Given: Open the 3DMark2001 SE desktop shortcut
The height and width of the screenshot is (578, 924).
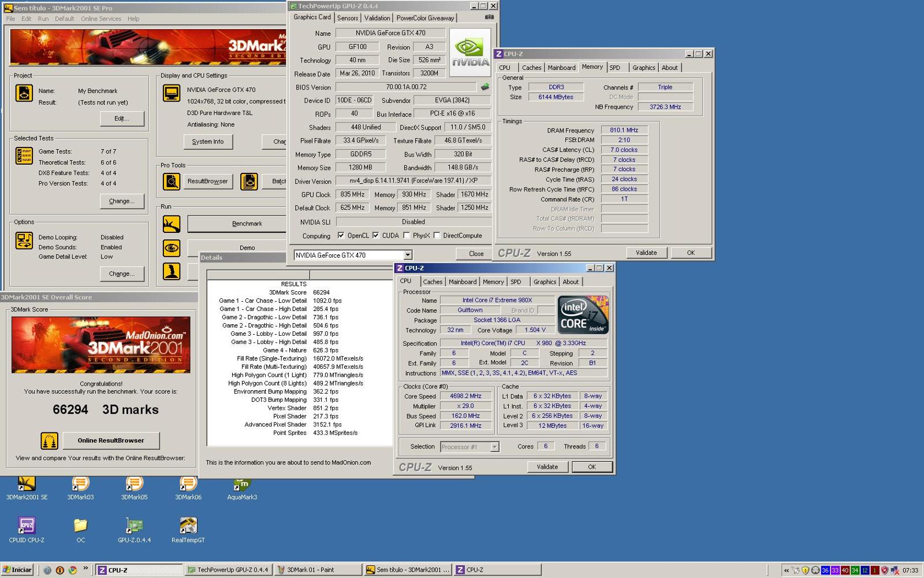Looking at the screenshot, I should [x=27, y=487].
